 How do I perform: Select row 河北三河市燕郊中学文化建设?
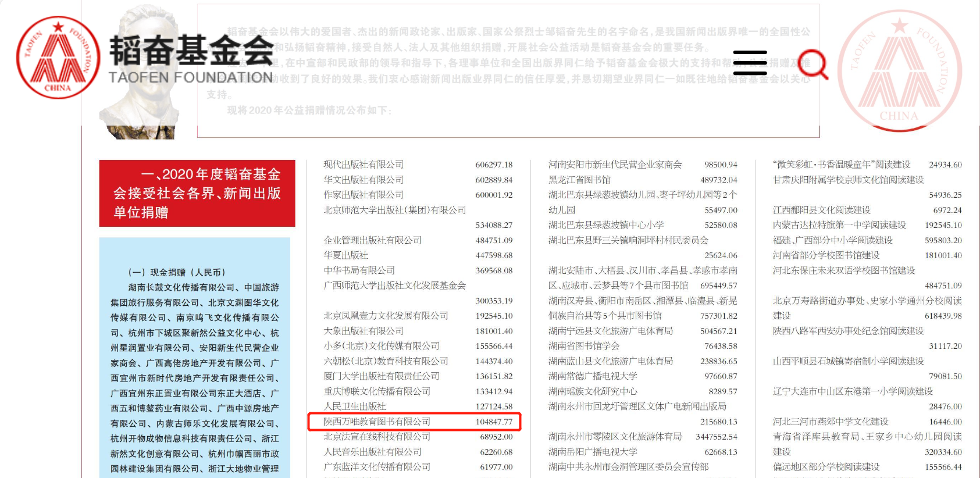point(867,422)
